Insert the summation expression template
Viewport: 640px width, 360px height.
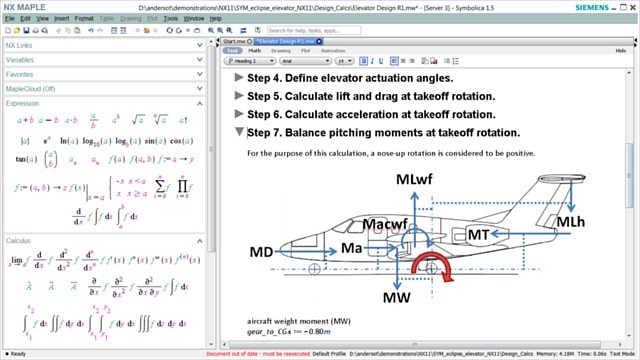pyautogui.click(x=162, y=187)
